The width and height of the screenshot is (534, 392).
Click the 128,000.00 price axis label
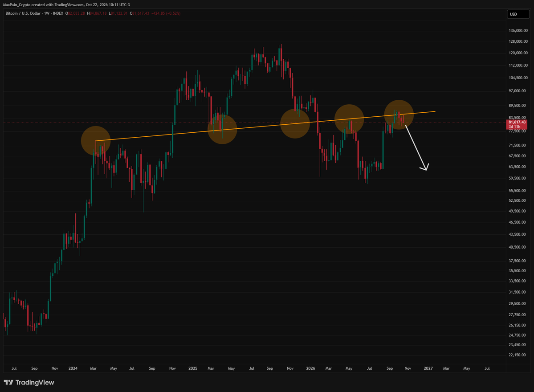[518, 41]
